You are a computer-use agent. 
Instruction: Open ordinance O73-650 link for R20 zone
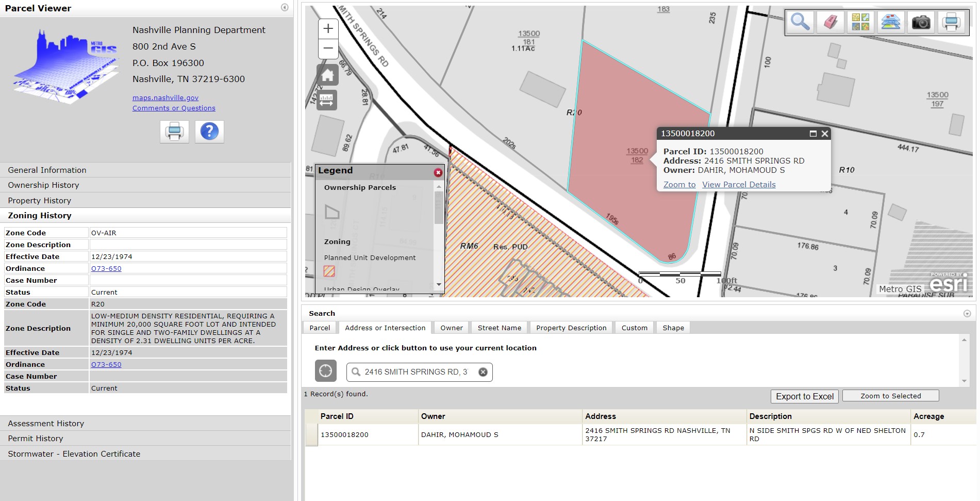pyautogui.click(x=106, y=364)
